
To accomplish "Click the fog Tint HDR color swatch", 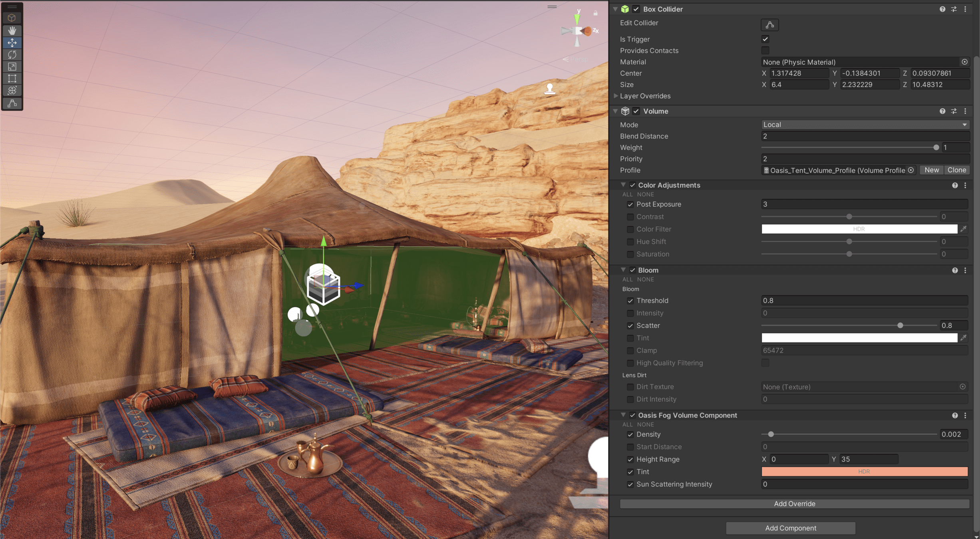I will click(864, 472).
